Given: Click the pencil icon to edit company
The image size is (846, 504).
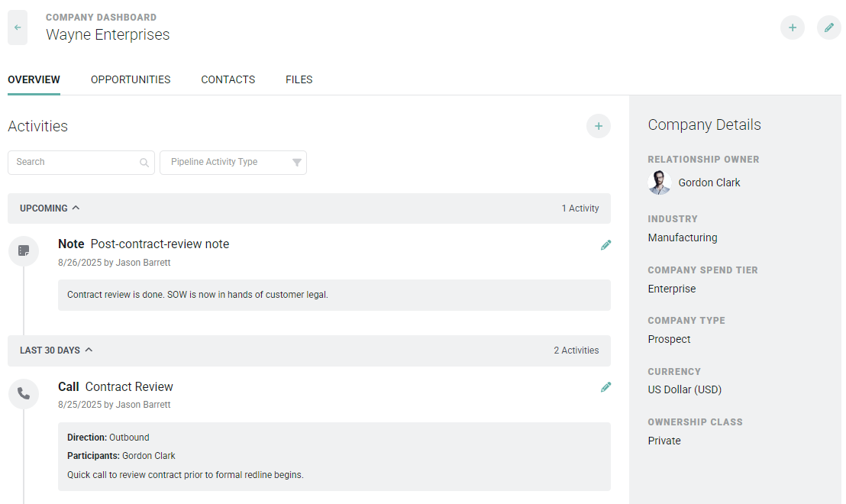Looking at the screenshot, I should click(828, 27).
